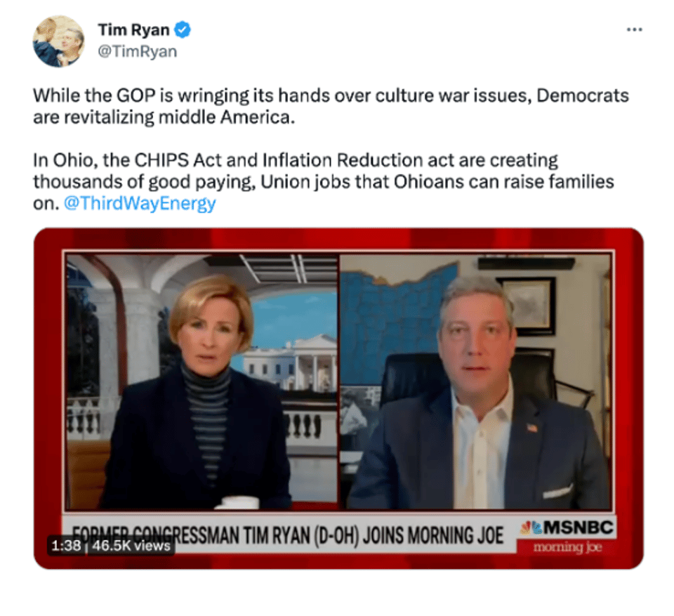Open the three-dot more options menu
The image size is (674, 616).
pos(634,30)
